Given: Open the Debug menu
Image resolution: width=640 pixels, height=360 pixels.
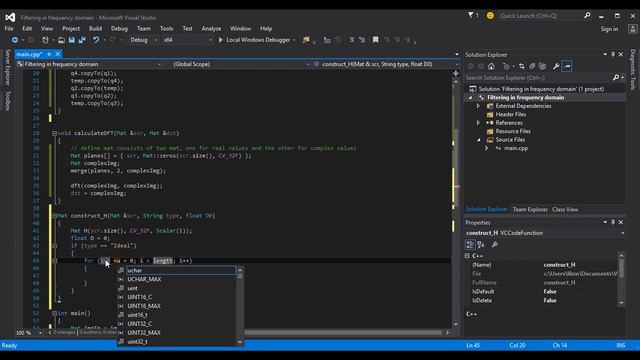Looking at the screenshot, I should [119, 29].
